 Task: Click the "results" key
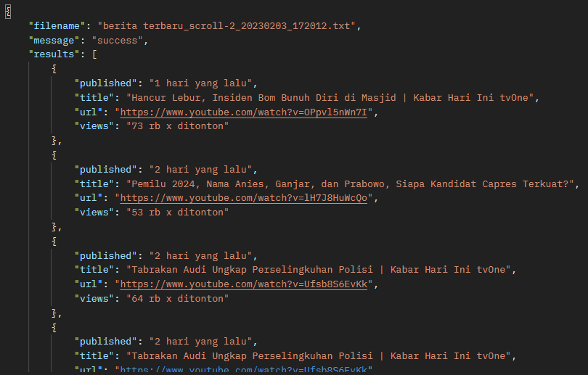[54, 54]
